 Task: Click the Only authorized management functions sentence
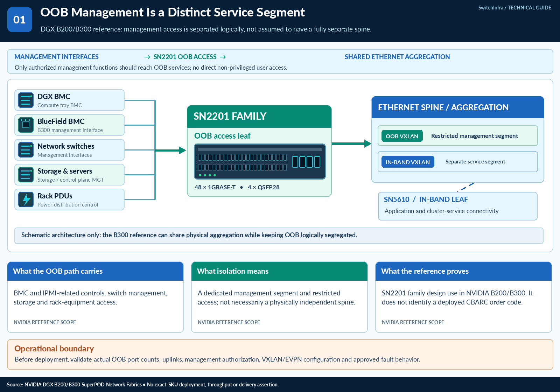pos(151,68)
